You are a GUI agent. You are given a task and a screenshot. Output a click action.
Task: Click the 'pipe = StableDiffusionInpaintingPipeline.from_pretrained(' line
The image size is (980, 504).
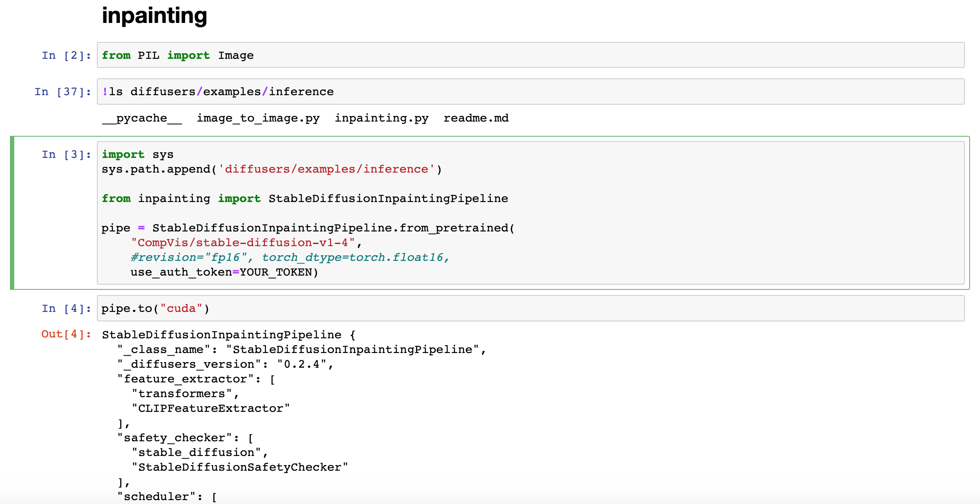308,228
